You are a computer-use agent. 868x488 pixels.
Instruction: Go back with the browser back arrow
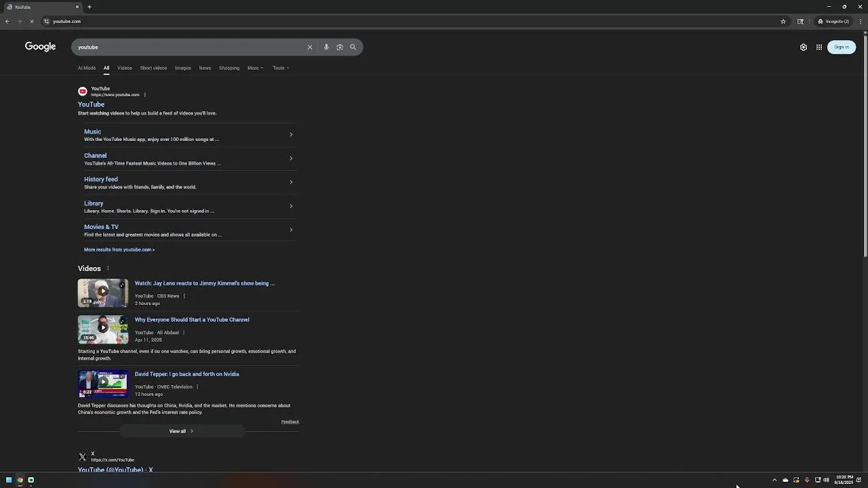(7, 22)
